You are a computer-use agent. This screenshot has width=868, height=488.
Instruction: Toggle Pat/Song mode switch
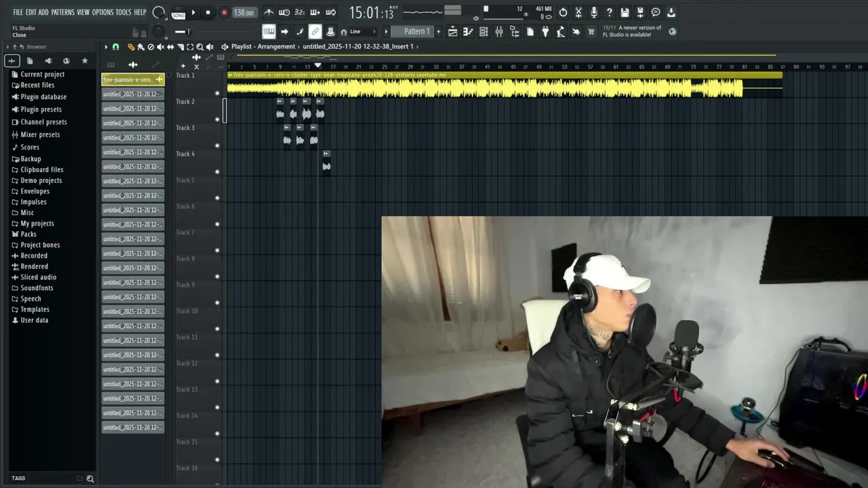click(178, 12)
